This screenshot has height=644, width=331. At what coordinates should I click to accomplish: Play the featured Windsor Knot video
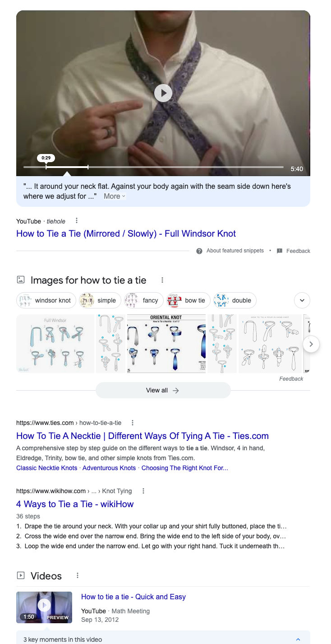click(163, 93)
